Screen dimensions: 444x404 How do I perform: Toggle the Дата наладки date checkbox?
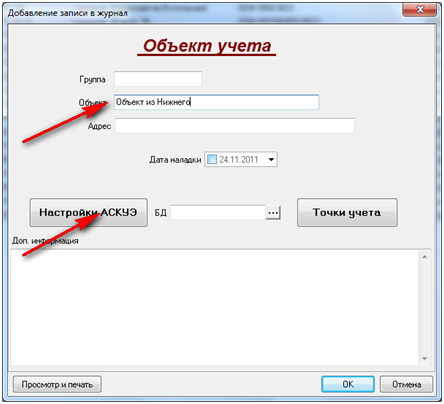tap(212, 159)
